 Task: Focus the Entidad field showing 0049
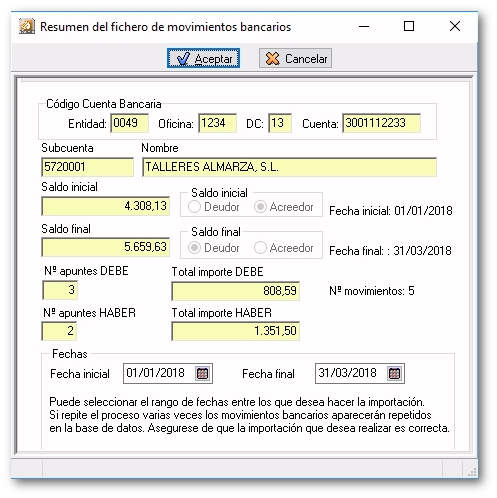130,123
